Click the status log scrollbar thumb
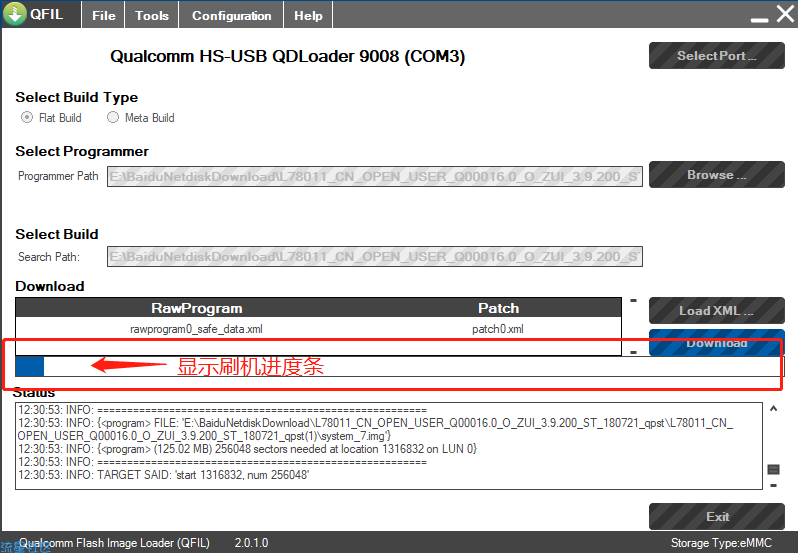This screenshot has width=798, height=553. (774, 469)
